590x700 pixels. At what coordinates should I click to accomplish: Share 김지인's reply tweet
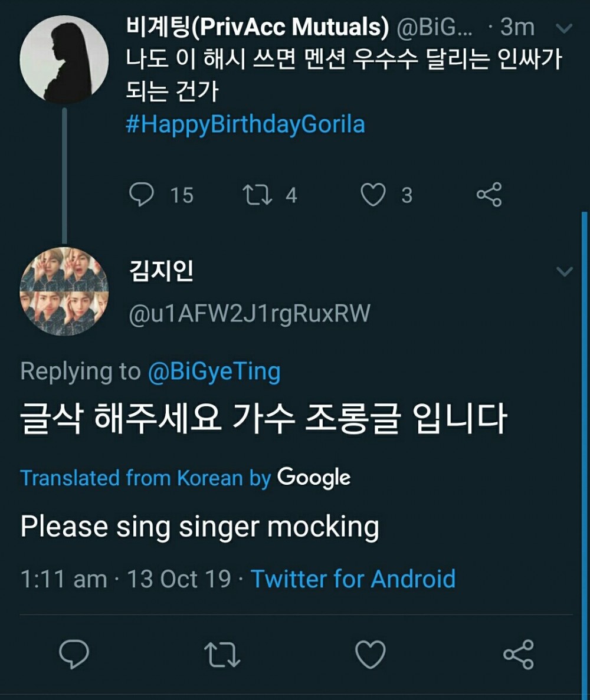[x=519, y=654]
